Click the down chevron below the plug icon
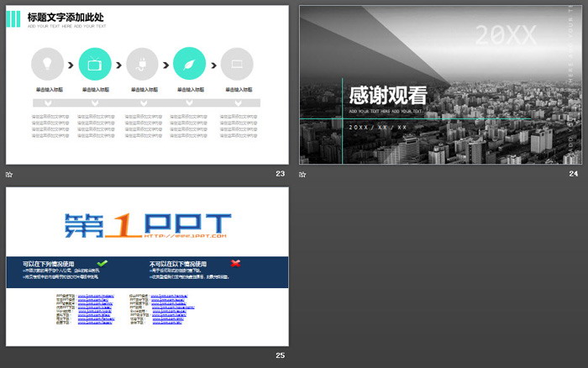Viewport: 588px width, 368px height. click(x=142, y=103)
